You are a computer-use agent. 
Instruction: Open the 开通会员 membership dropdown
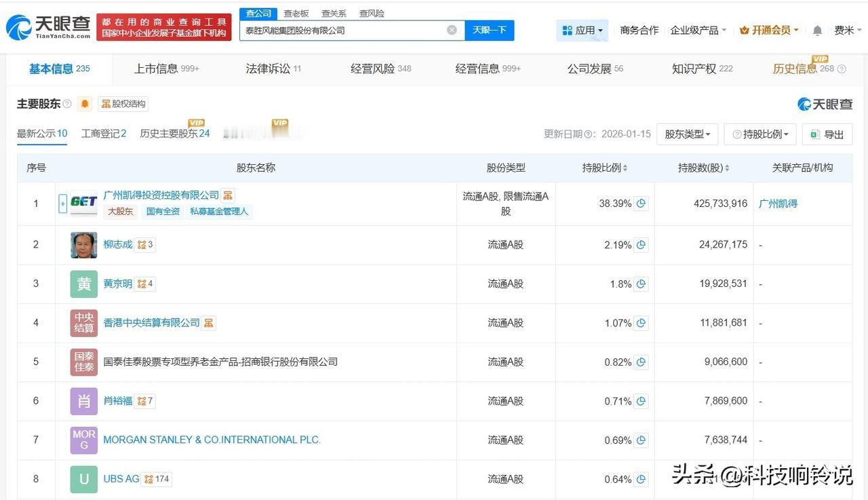coord(769,31)
